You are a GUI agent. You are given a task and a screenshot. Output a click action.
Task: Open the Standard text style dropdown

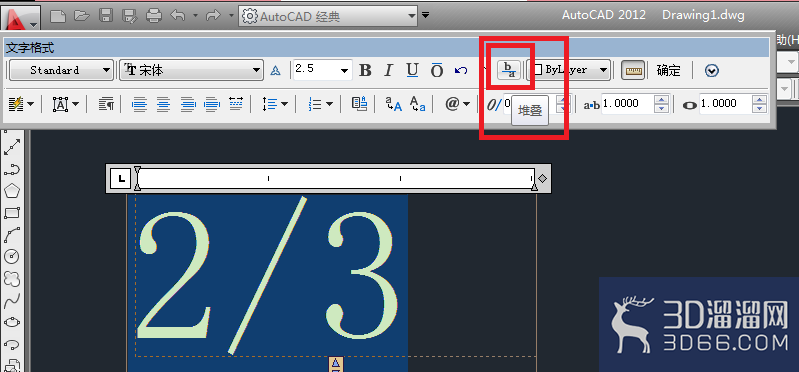coord(61,70)
